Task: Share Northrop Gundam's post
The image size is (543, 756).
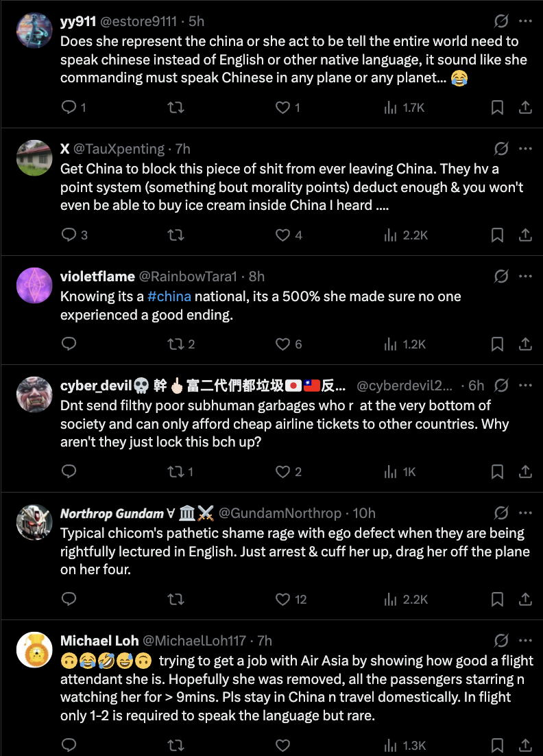Action: coord(525,599)
